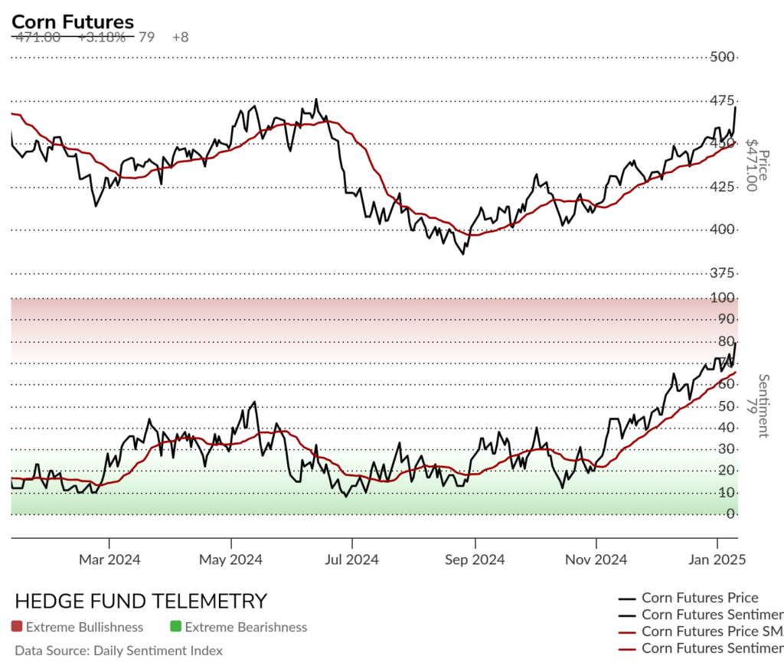This screenshot has height=672, width=784.
Task: Select the Jul 2024 axis tick label
Action: click(x=351, y=559)
